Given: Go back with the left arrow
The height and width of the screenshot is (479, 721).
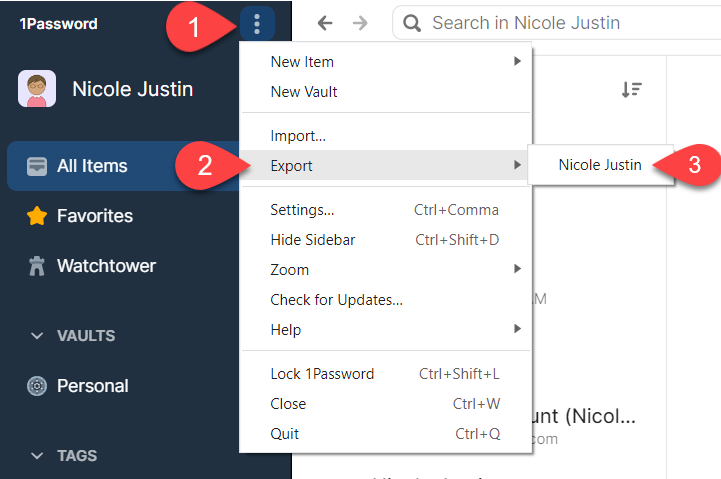Looking at the screenshot, I should coord(325,23).
